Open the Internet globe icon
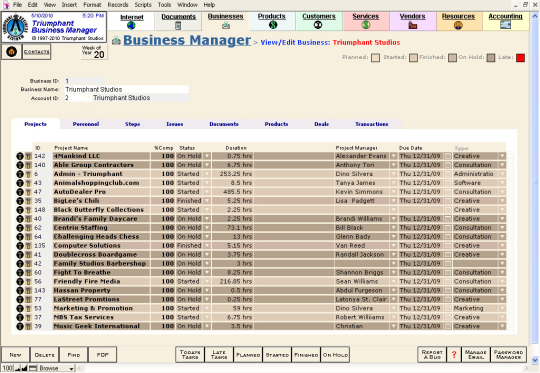This screenshot has height=373, width=540. click(131, 25)
